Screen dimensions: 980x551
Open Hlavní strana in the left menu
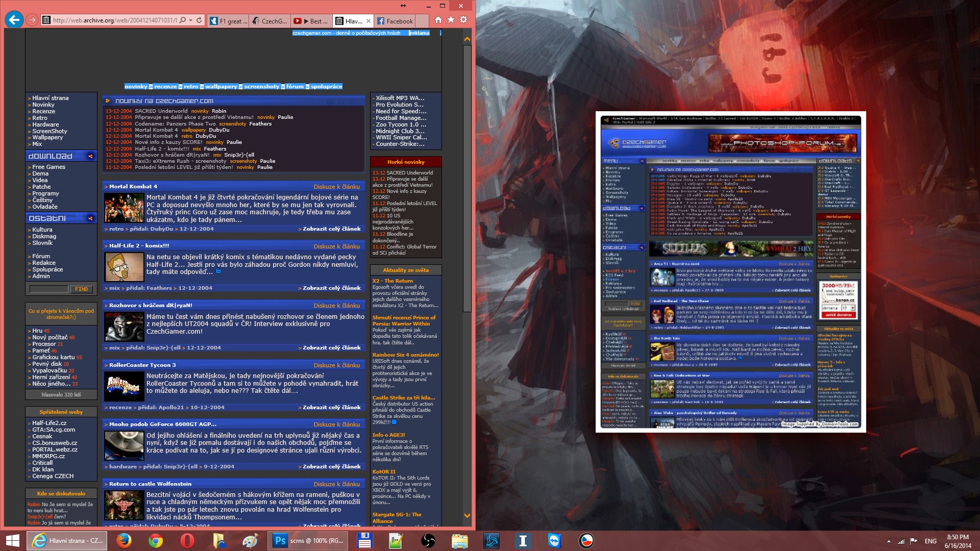tap(50, 98)
